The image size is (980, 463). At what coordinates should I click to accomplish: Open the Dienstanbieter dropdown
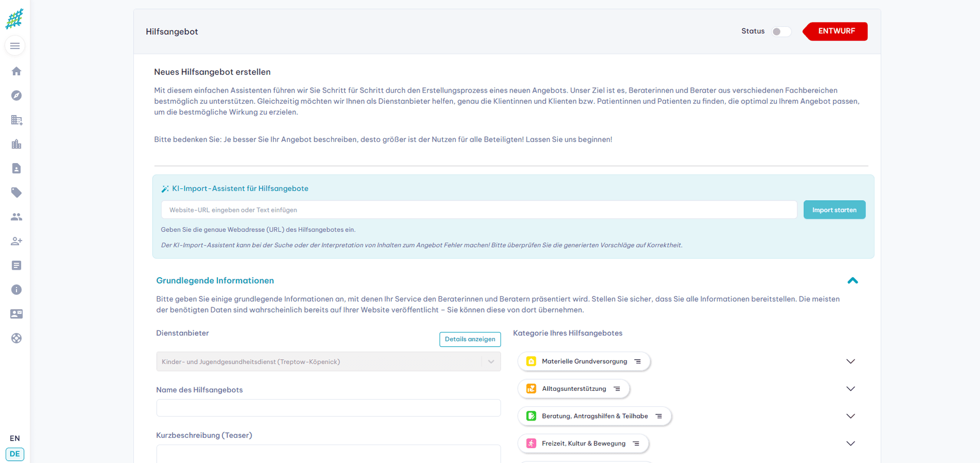point(329,362)
